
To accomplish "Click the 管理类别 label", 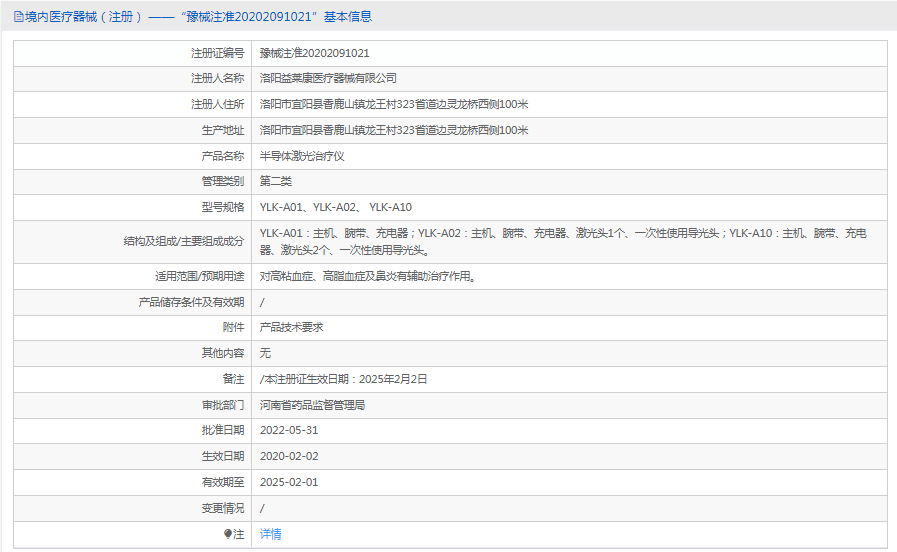I will (x=223, y=181).
